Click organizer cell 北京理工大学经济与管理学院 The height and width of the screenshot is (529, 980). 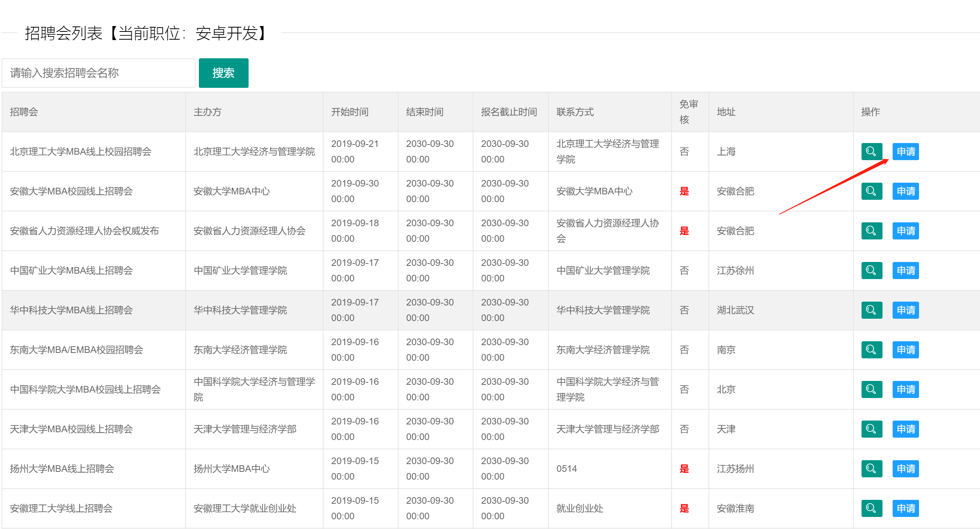click(x=254, y=152)
